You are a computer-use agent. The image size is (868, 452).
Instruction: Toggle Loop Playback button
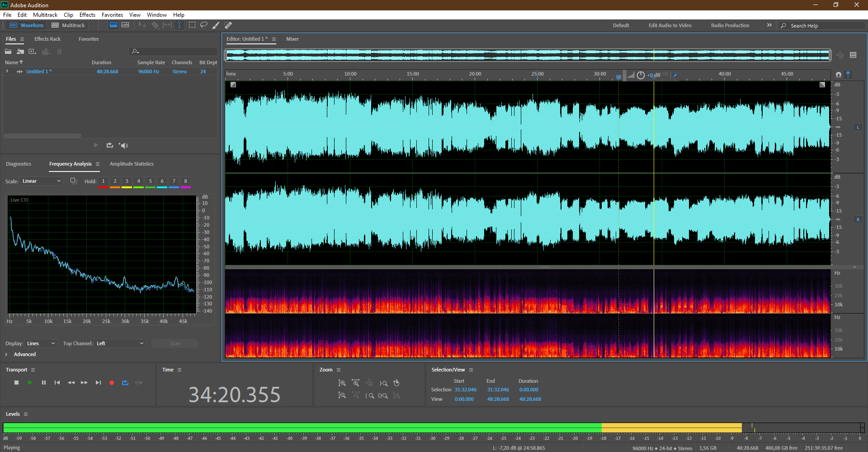[125, 383]
